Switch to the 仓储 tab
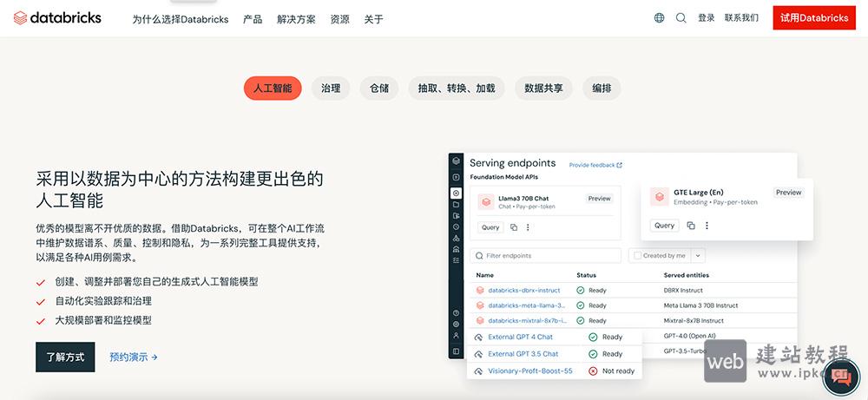This screenshot has height=400, width=868. [x=379, y=88]
